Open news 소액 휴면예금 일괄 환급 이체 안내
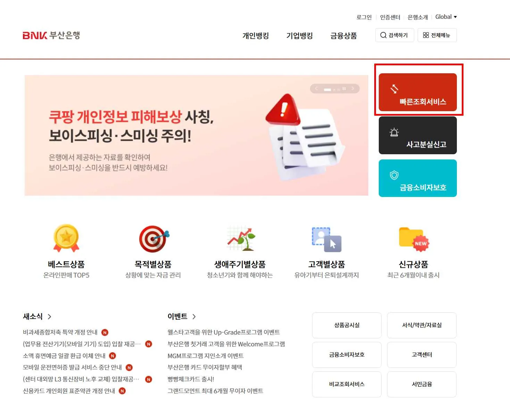510x420 pixels. [64, 356]
